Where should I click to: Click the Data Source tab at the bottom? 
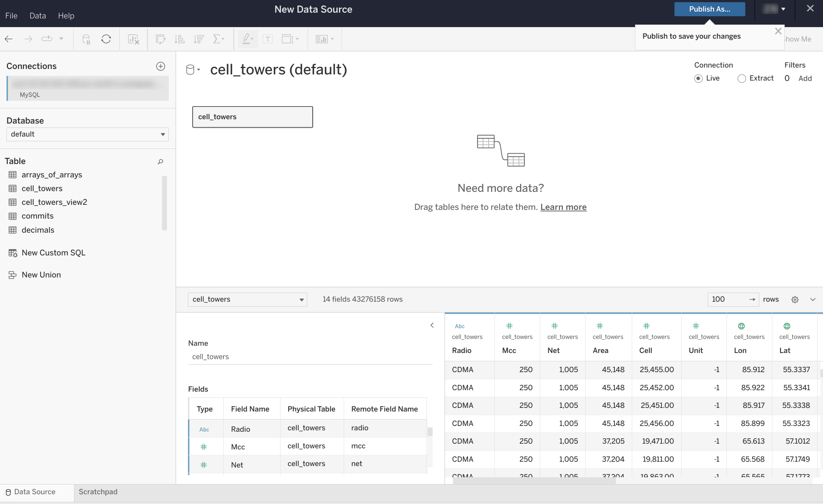click(35, 492)
